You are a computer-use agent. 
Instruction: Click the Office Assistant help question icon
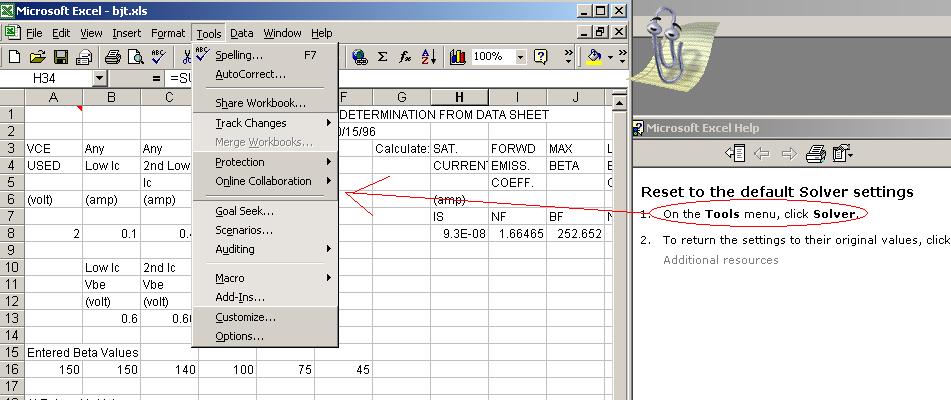pyautogui.click(x=540, y=57)
